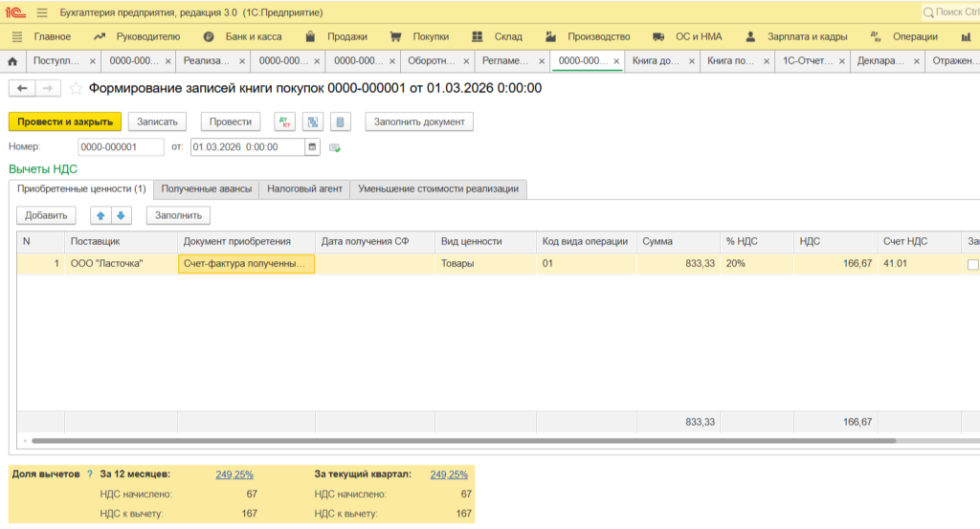The width and height of the screenshot is (980, 529).
Task: Switch to Налоговый агент tab
Action: point(304,188)
